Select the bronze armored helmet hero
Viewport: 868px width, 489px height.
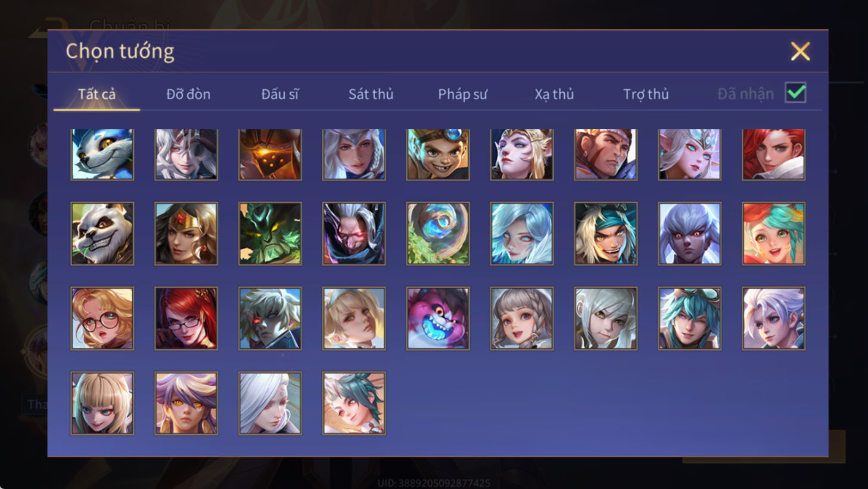pos(270,154)
